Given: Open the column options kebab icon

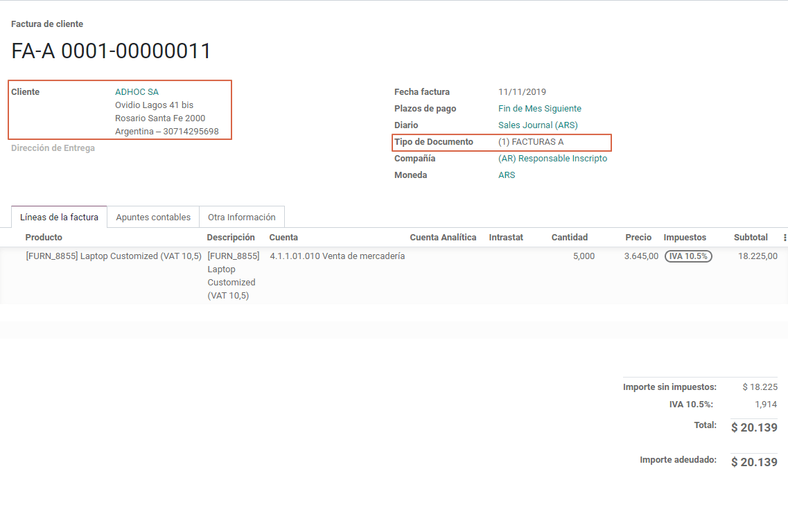Looking at the screenshot, I should [x=785, y=238].
